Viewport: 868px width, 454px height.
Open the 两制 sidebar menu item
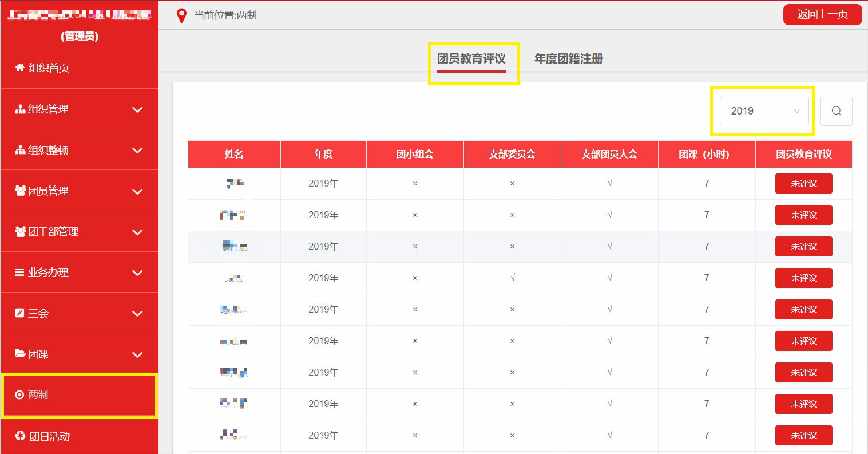pos(79,395)
